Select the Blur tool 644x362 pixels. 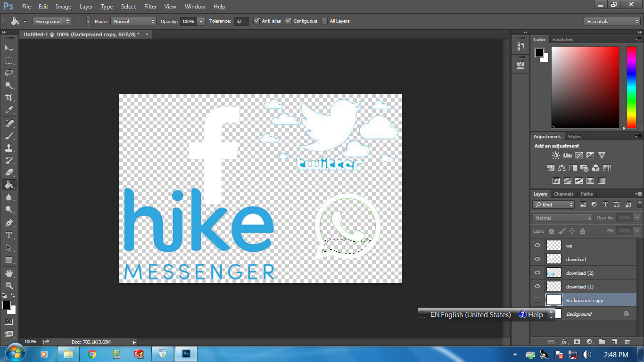click(9, 197)
